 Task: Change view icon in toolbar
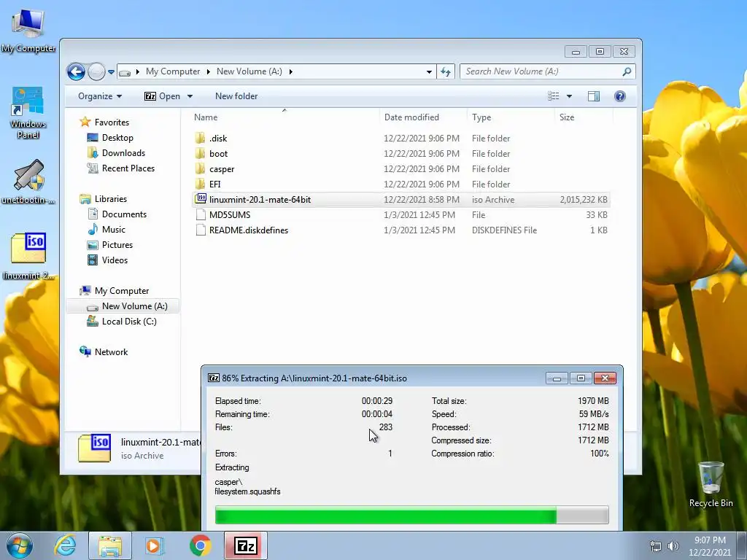[554, 96]
